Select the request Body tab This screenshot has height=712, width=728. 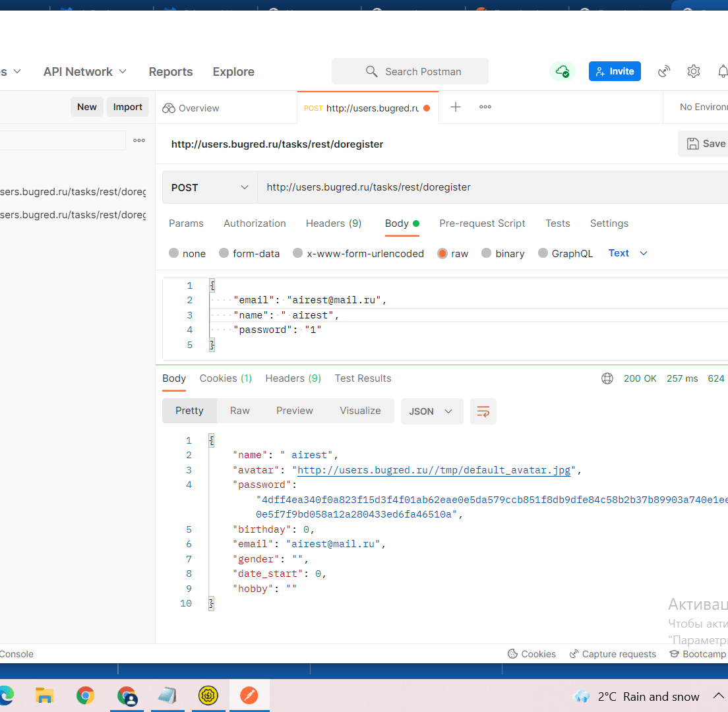click(402, 223)
